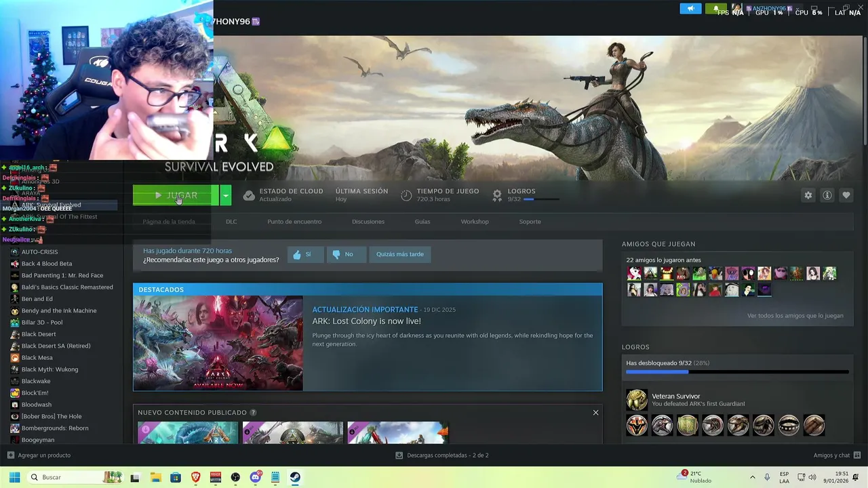Click the cloud status checkmark icon
Viewport: 868px width, 488px height.
click(249, 195)
